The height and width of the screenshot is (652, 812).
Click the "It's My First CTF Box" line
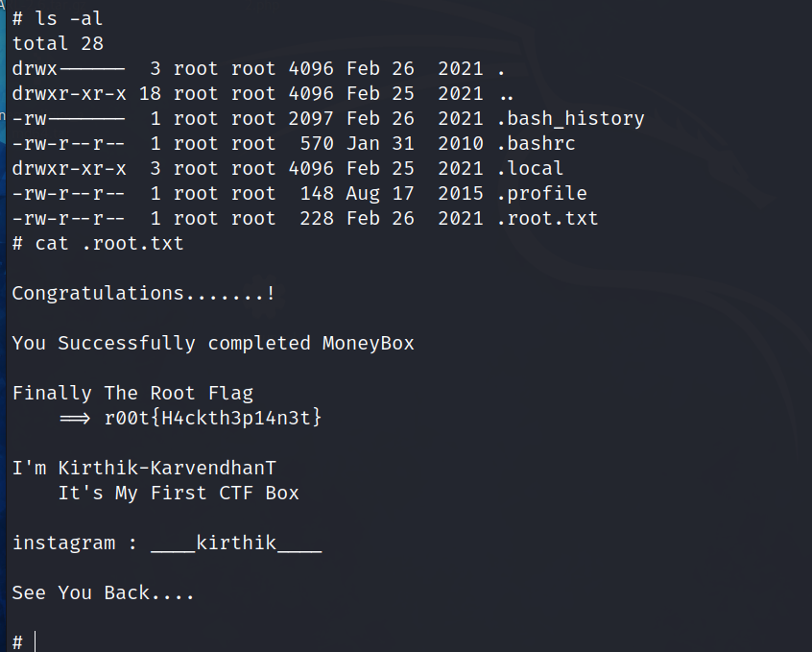click(x=179, y=494)
